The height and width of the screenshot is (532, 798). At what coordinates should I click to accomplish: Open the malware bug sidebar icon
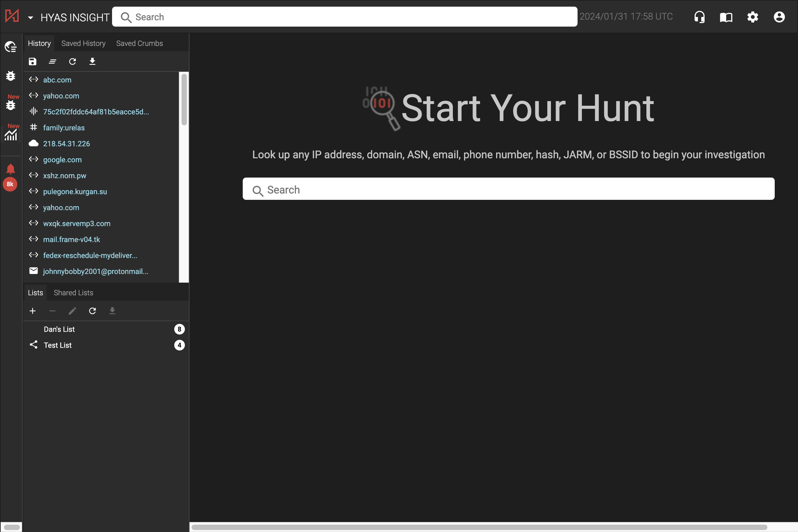click(x=11, y=75)
